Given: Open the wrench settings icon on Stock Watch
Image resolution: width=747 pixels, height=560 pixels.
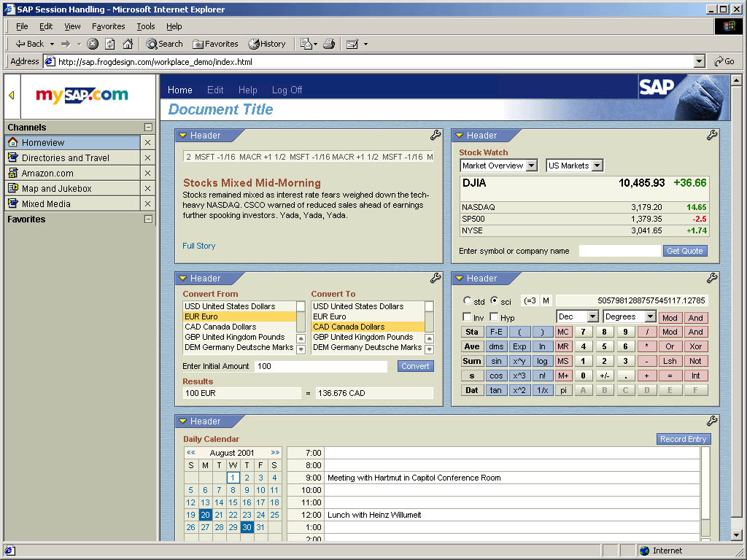Looking at the screenshot, I should 712,135.
